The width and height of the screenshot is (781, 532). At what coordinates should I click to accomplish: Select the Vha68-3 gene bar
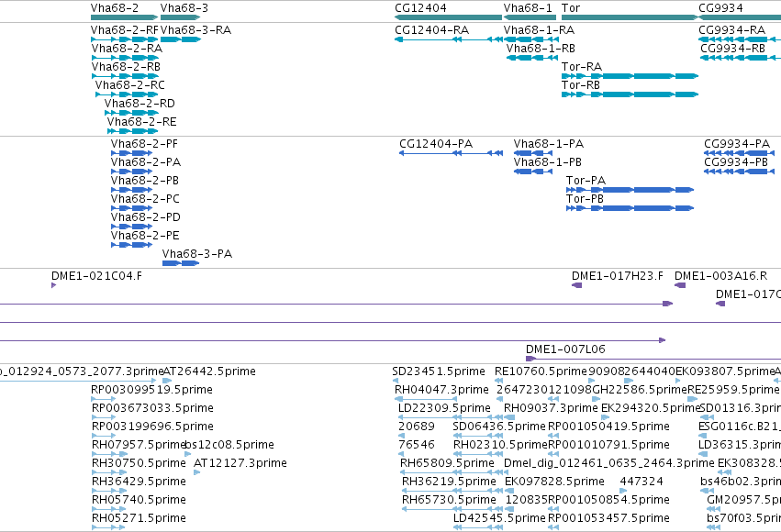180,17
